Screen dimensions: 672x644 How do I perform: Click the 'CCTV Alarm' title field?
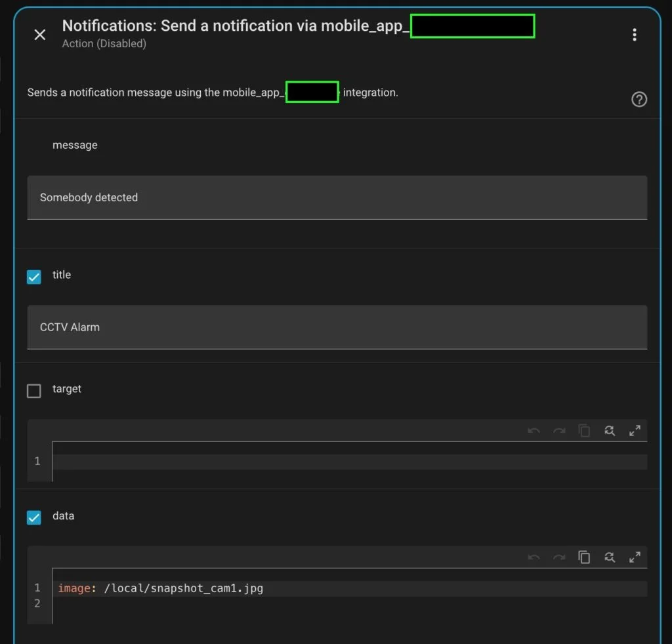point(337,327)
